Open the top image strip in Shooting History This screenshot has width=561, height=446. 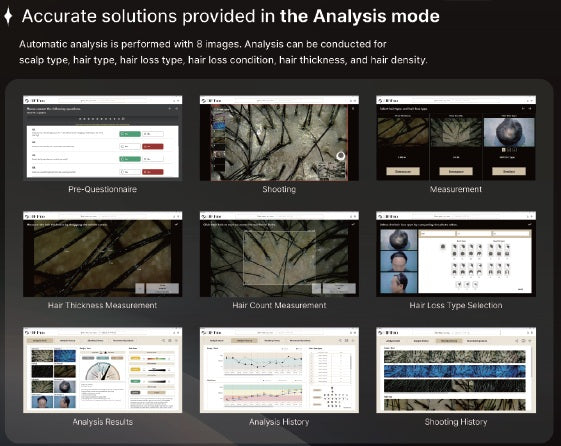[455, 357]
